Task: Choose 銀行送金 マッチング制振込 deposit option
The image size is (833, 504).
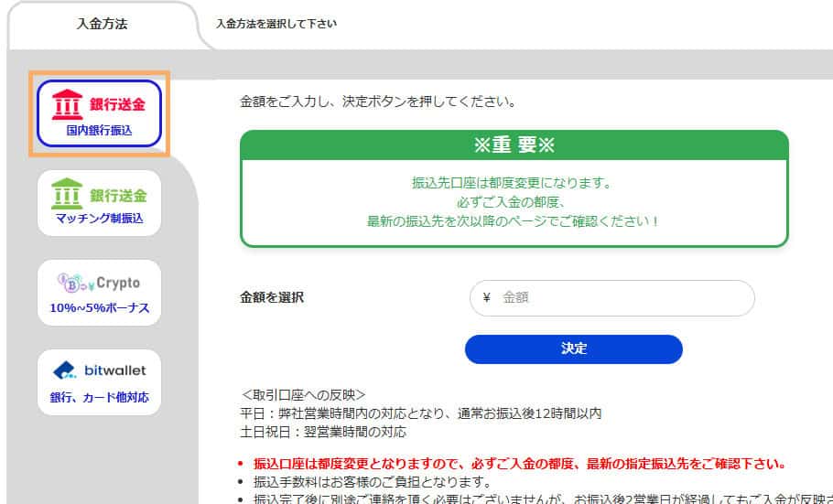Action: [x=100, y=203]
